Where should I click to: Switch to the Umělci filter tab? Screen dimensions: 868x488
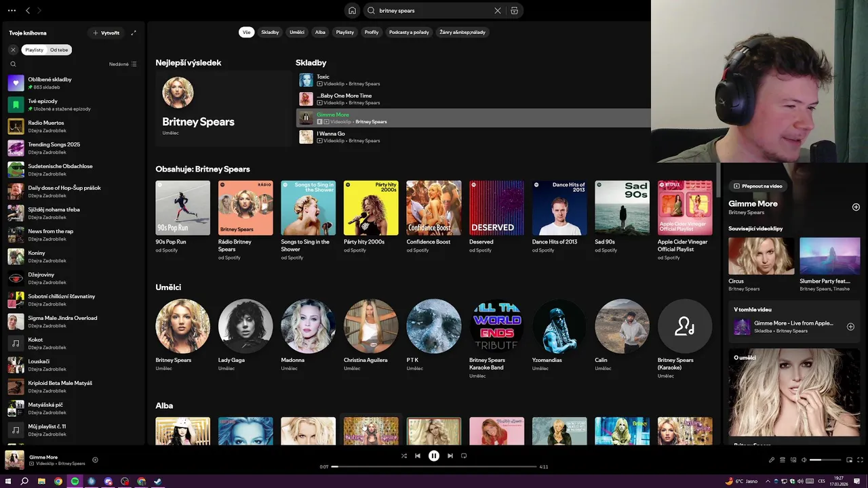tap(297, 32)
